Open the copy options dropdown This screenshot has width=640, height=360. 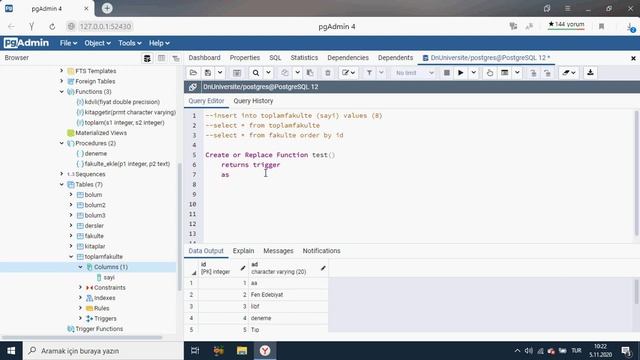(297, 73)
